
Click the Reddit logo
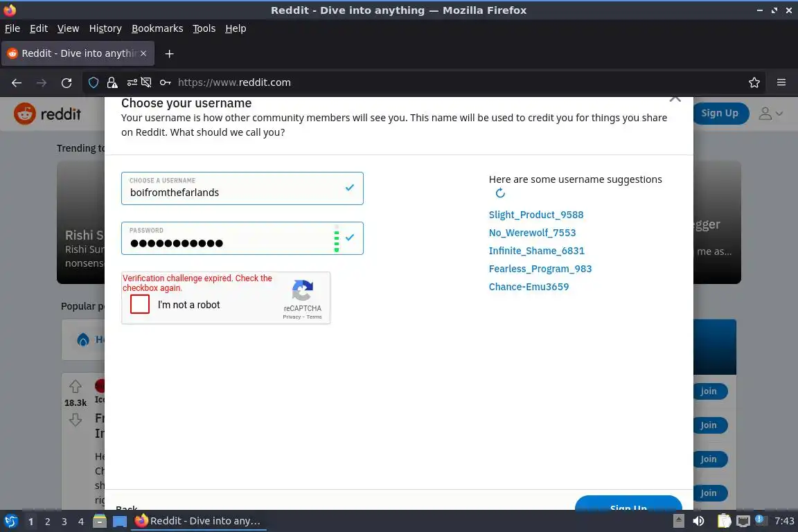point(47,114)
